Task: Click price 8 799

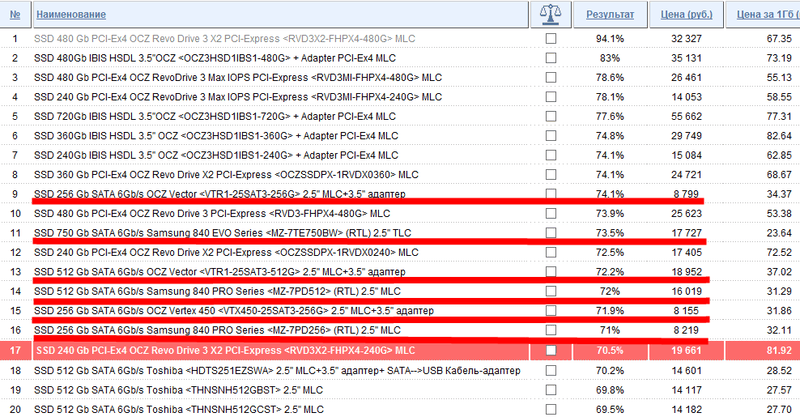Action: point(686,194)
